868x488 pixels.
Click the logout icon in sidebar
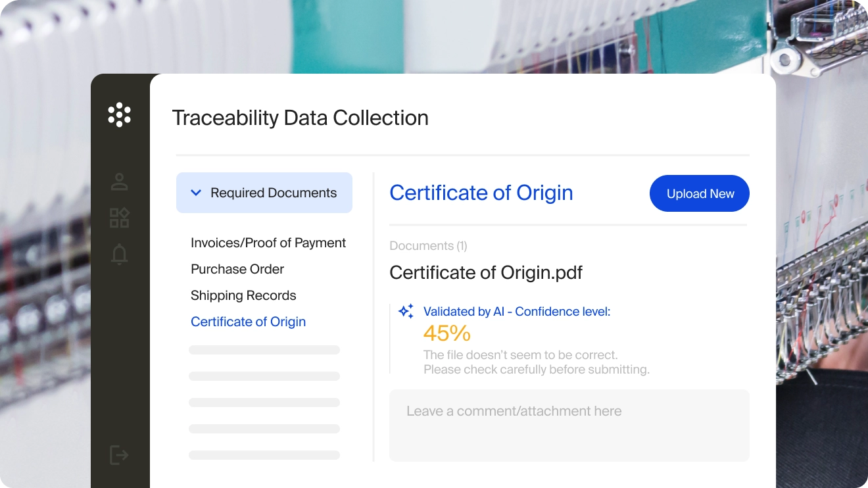point(119,454)
